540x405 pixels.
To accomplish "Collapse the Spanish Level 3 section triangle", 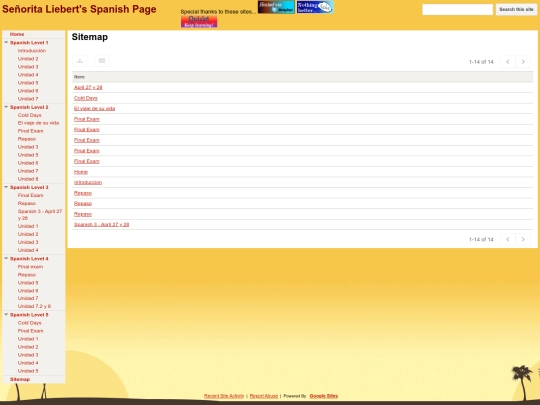I will pyautogui.click(x=6, y=187).
